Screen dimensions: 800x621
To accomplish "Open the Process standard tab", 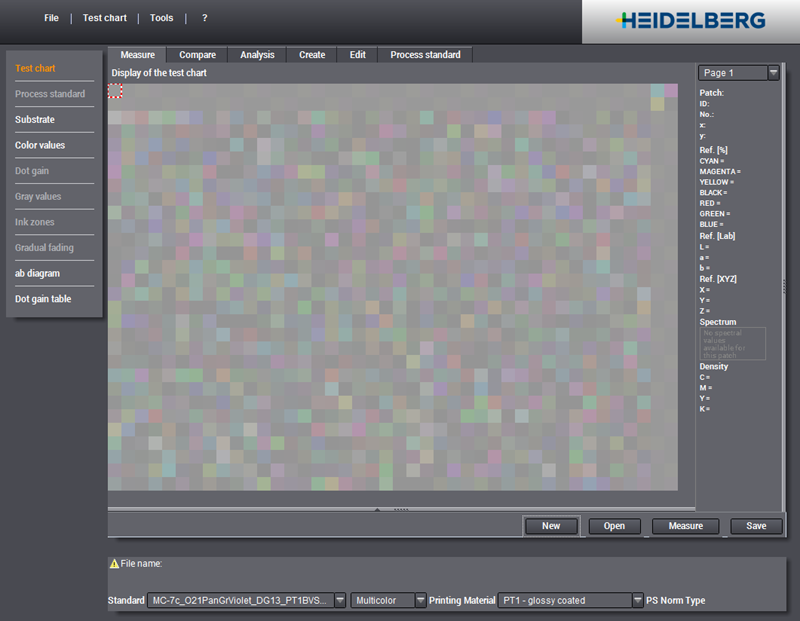I will click(x=424, y=55).
